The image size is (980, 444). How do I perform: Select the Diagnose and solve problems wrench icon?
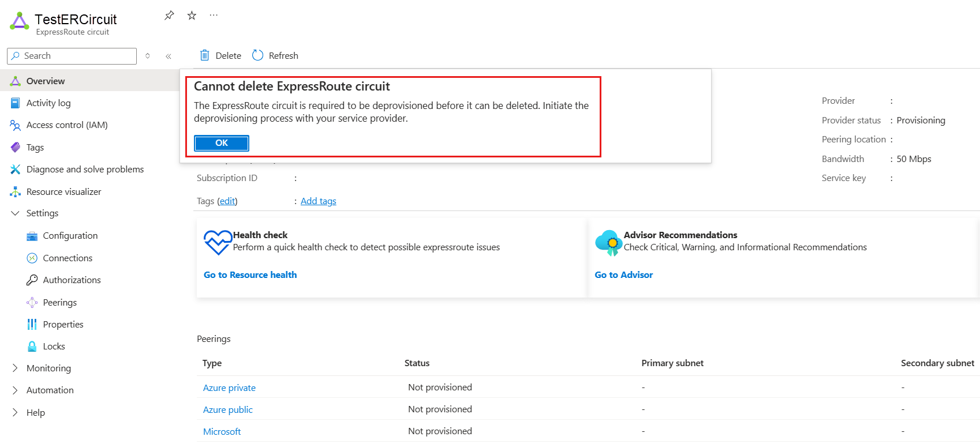click(15, 169)
